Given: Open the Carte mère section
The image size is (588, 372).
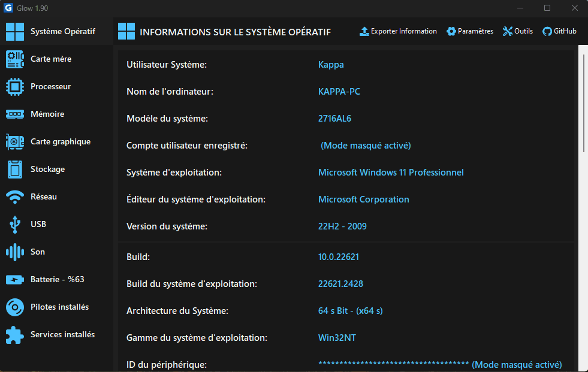Looking at the screenshot, I should [x=56, y=59].
